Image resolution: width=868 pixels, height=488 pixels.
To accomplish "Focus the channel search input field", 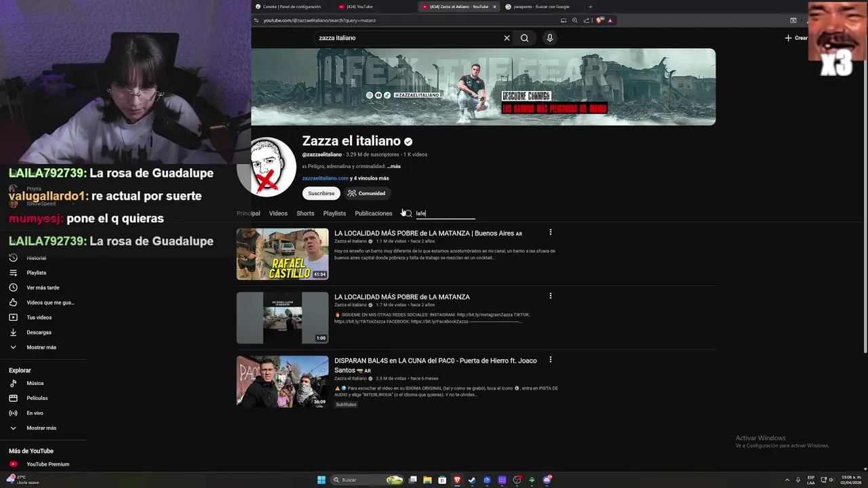I will pos(445,213).
